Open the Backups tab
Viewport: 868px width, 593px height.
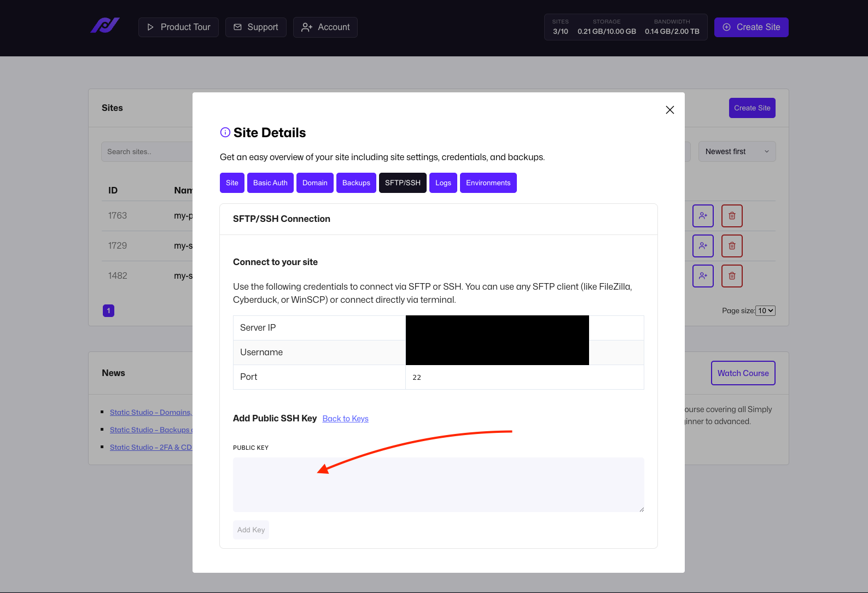coord(356,183)
